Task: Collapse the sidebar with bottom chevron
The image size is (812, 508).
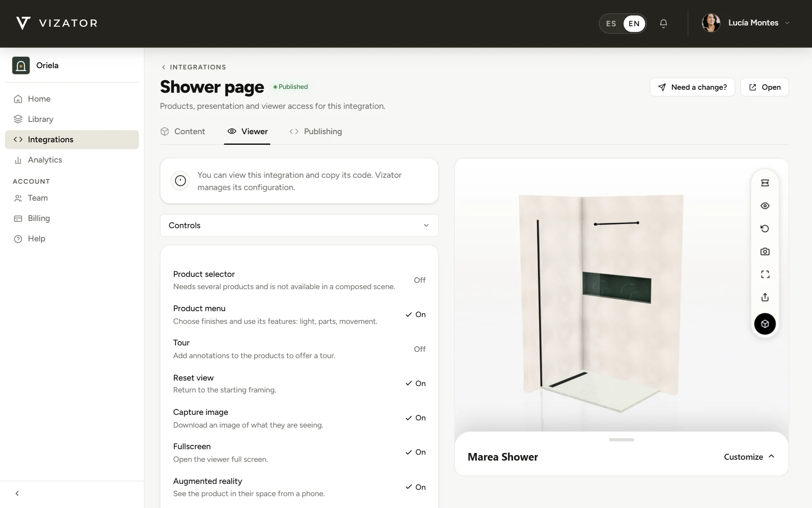Action: point(17,494)
